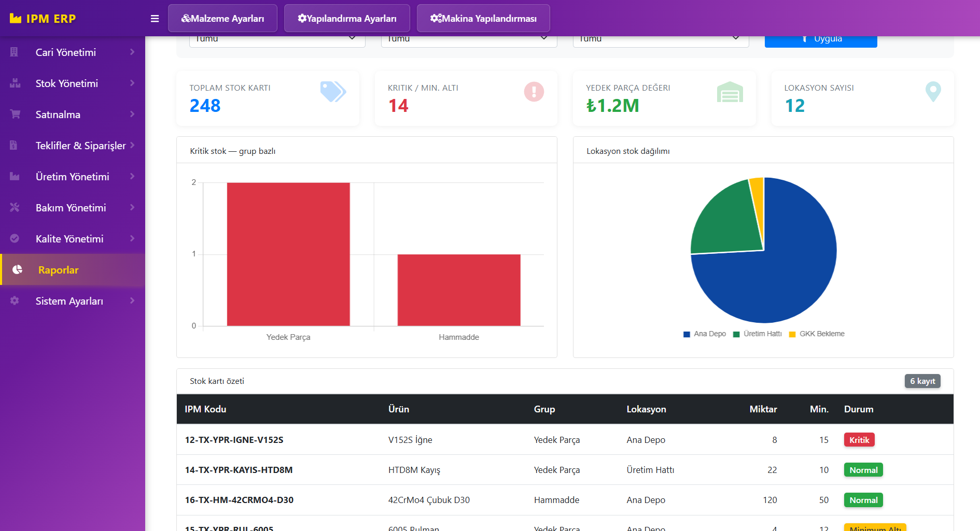Click the blue Uygula apply button
980x531 pixels.
click(821, 41)
